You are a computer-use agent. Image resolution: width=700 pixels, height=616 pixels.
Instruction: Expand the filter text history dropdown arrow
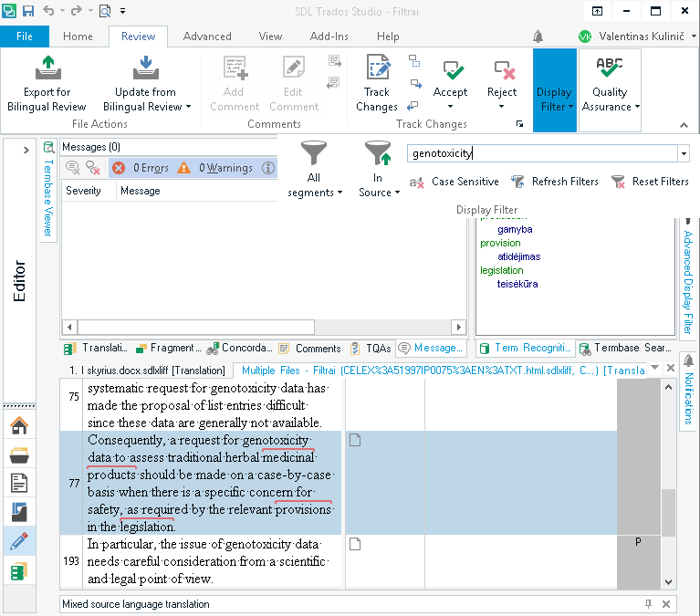tap(684, 153)
